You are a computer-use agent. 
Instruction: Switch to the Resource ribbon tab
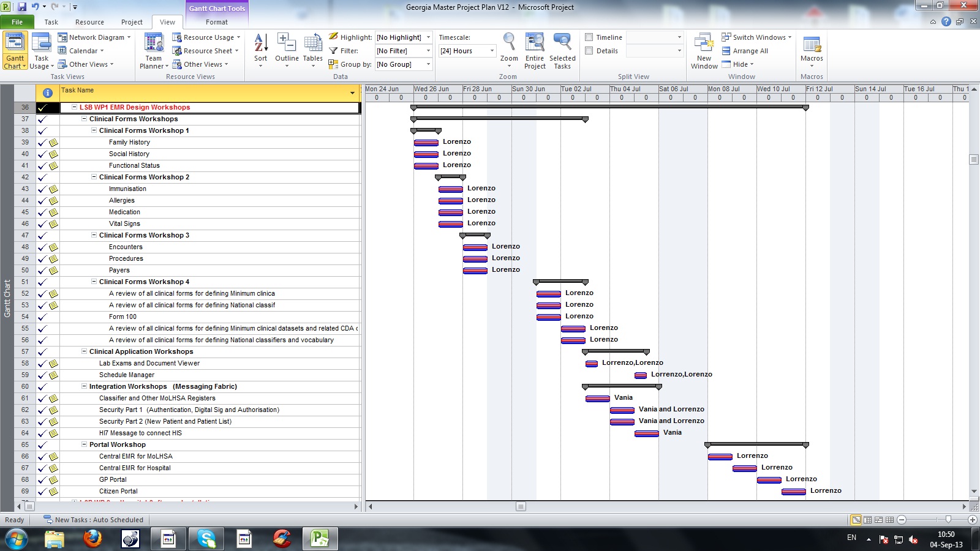tap(89, 22)
